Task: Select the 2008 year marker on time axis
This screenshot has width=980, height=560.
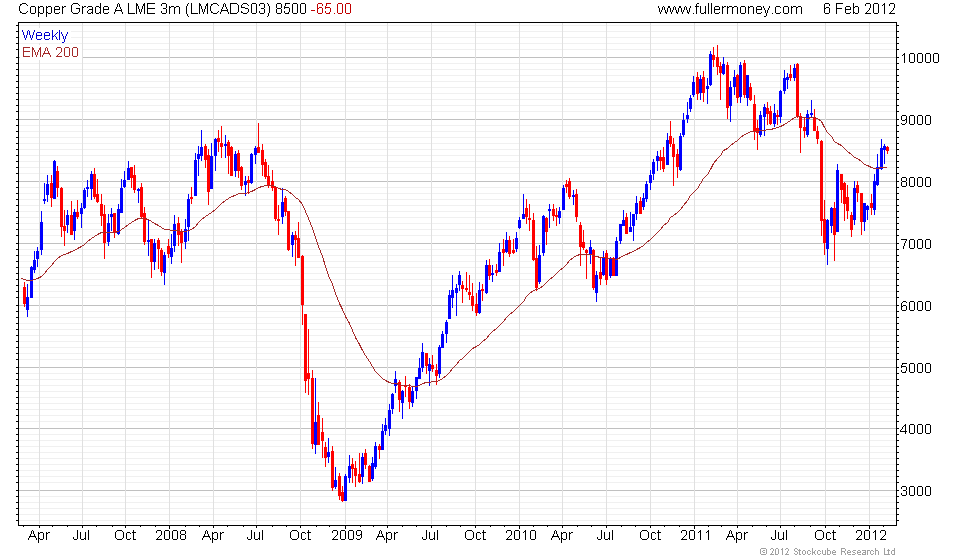Action: [171, 535]
